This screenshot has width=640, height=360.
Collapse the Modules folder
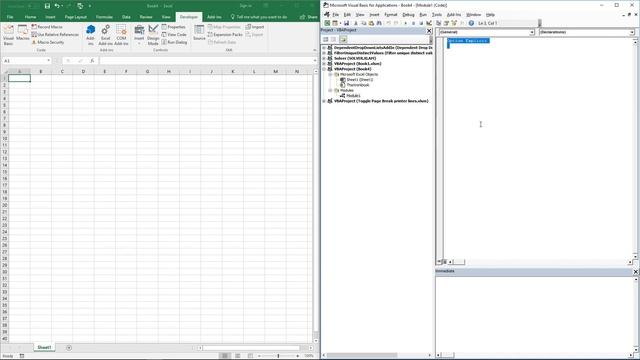click(331, 90)
